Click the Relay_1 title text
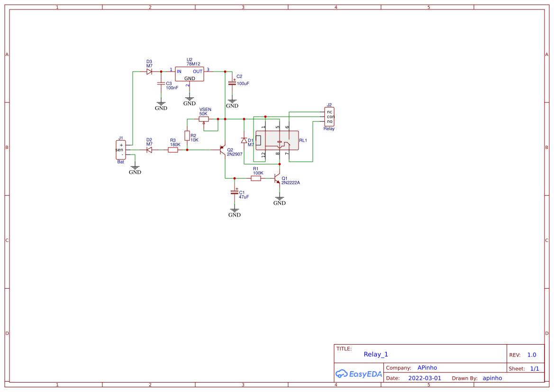The width and height of the screenshot is (554, 392). [376, 354]
